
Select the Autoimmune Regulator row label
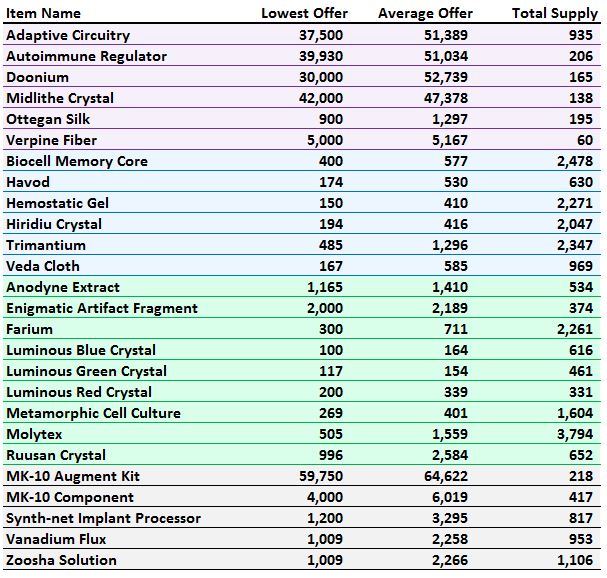(x=87, y=56)
